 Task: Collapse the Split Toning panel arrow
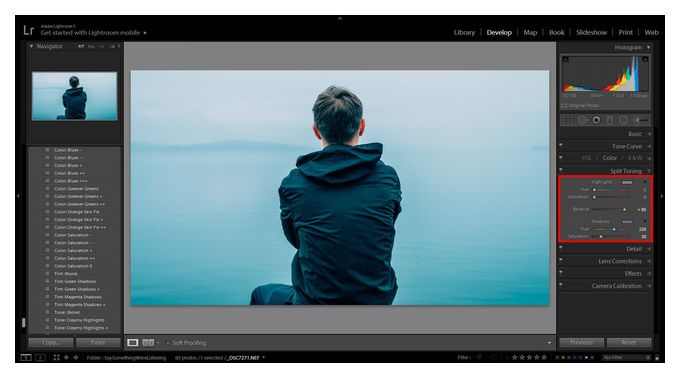pyautogui.click(x=649, y=171)
